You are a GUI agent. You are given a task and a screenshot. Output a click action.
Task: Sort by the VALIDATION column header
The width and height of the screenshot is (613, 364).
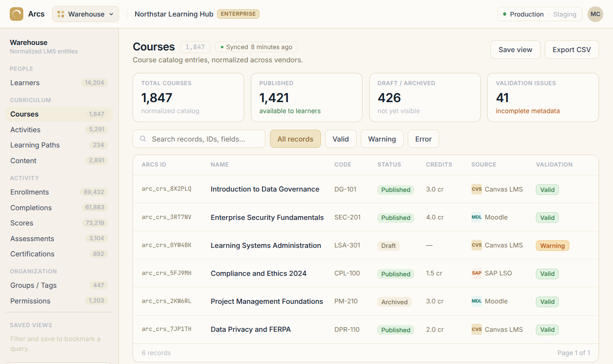pos(554,164)
